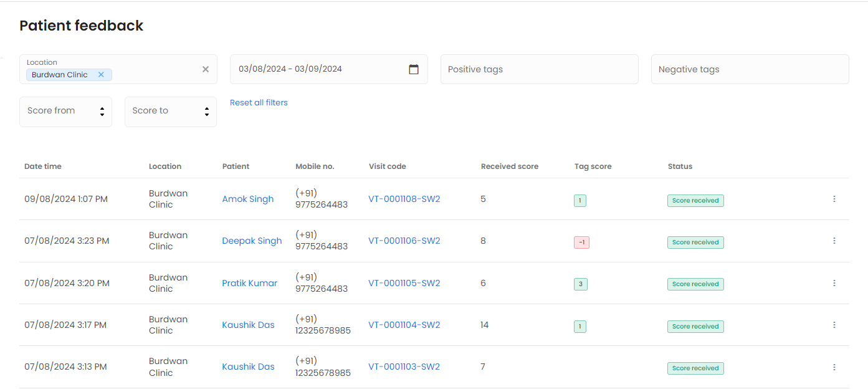This screenshot has height=389, width=868.
Task: Clear the Location filter field
Action: (206, 69)
